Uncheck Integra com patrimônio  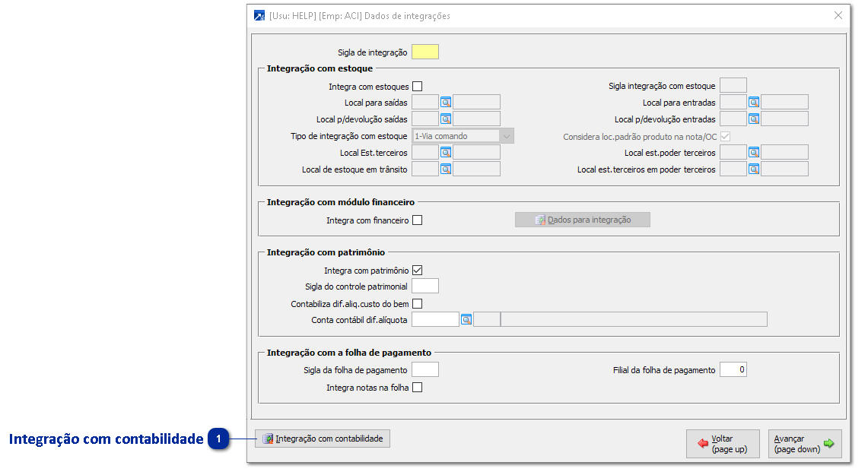point(418,271)
